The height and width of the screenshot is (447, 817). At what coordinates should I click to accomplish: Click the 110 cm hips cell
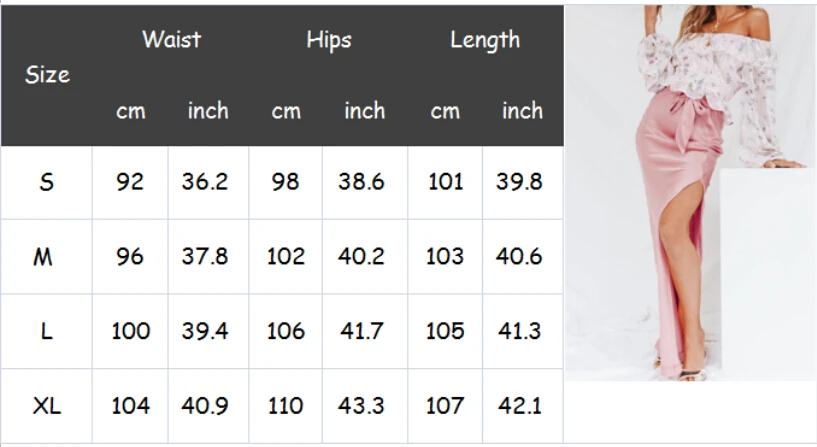pos(286,406)
